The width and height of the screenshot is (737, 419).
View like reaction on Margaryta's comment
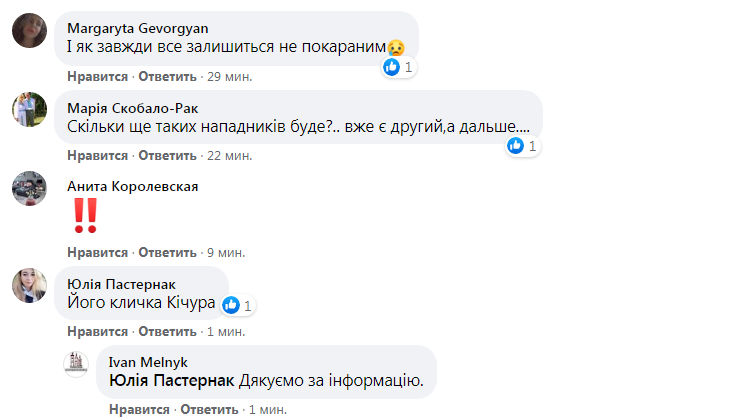[392, 67]
